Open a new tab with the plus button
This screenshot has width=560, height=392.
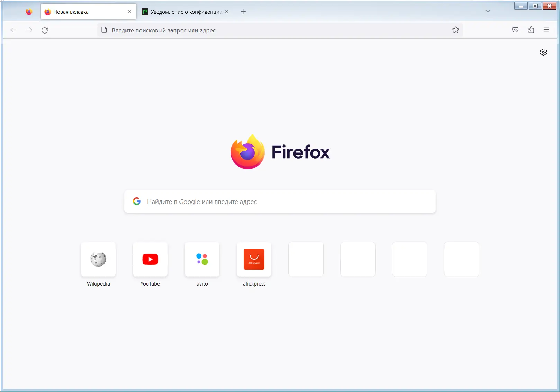point(243,11)
